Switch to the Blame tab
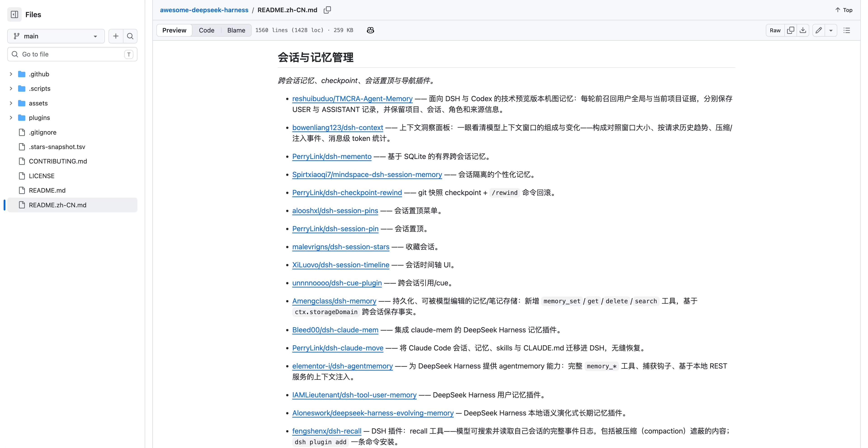This screenshot has width=868, height=448. pos(236,30)
